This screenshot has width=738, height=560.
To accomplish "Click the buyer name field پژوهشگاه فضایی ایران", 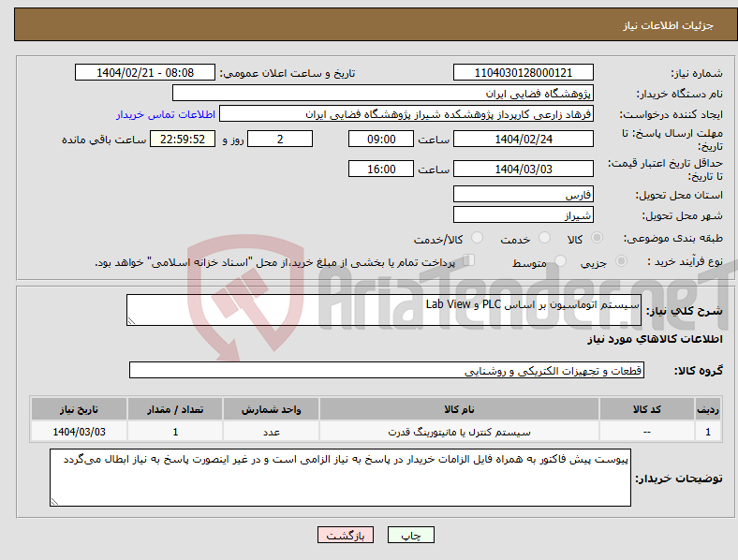I will pyautogui.click(x=383, y=93).
